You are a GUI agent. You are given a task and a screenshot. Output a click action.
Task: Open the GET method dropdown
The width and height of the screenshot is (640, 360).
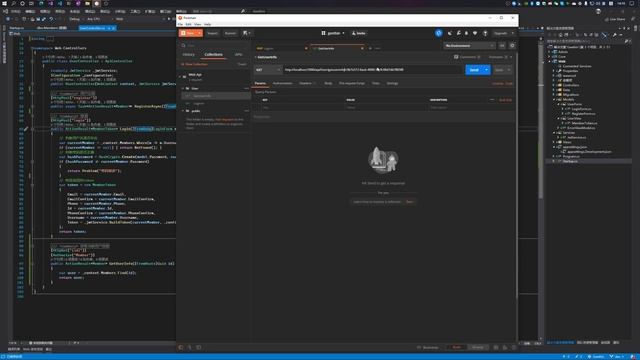tap(268, 70)
